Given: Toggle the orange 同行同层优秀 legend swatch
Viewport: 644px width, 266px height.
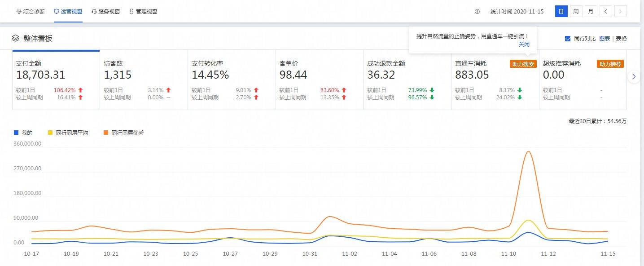Looking at the screenshot, I should [106, 133].
